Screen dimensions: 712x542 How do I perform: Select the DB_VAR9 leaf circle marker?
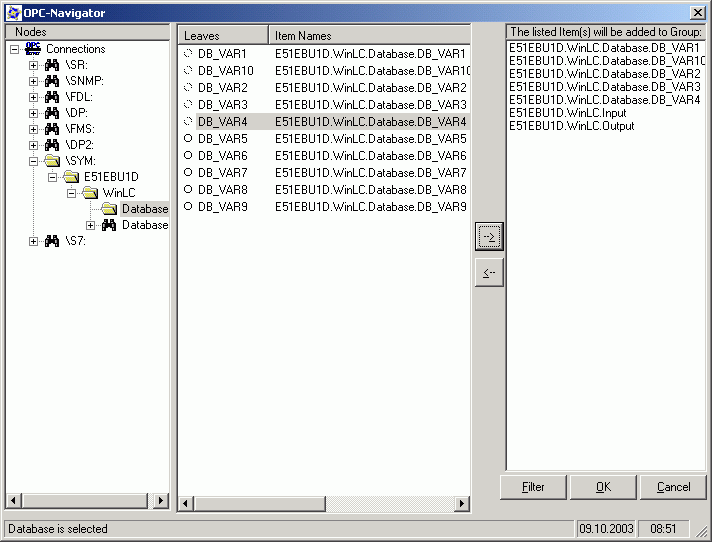click(x=187, y=207)
